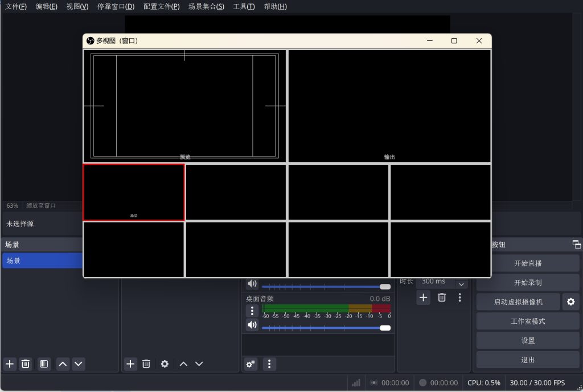Select the red-outlined 场景 cell in the multiview
The height and width of the screenshot is (392, 583).
point(133,192)
